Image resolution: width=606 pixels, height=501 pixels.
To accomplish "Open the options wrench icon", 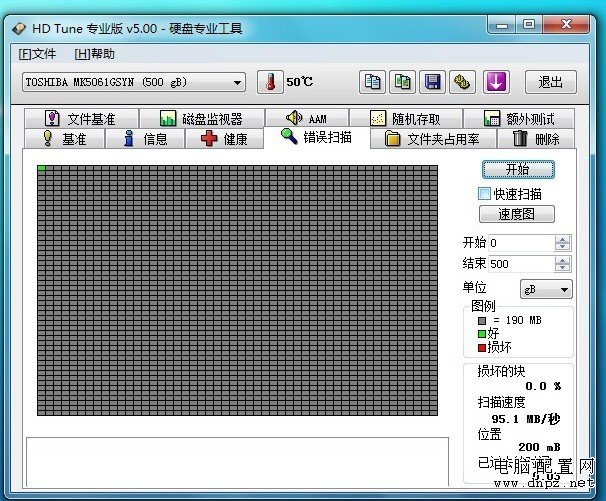I will [x=462, y=82].
